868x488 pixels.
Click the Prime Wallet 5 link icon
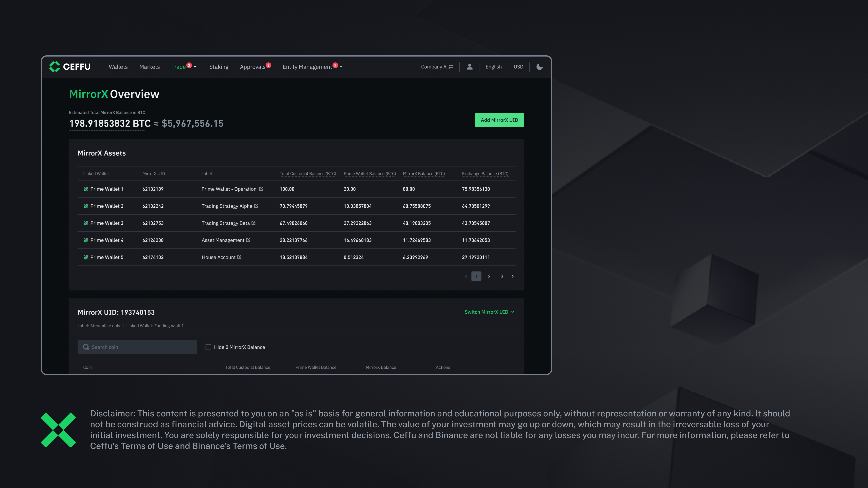click(x=86, y=257)
